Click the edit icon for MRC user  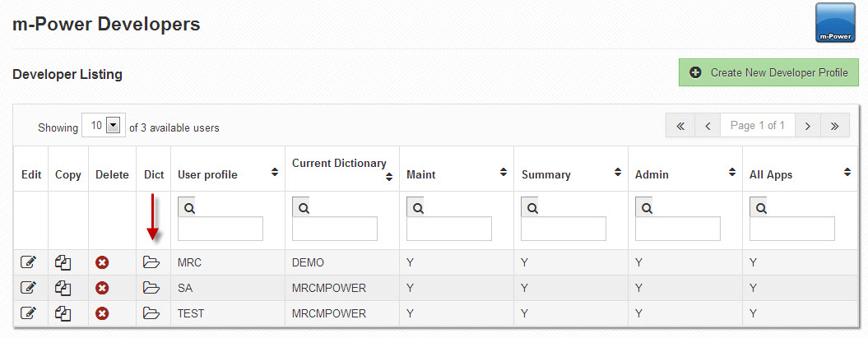(28, 263)
